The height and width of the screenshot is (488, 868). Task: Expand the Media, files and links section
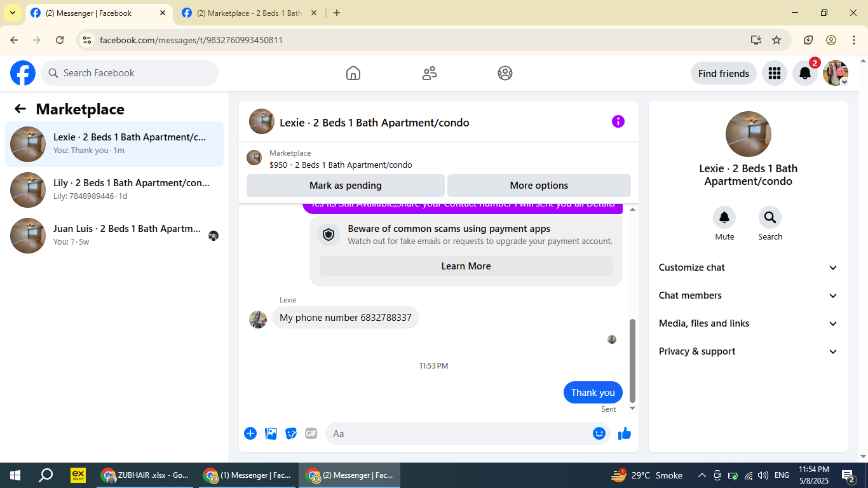click(749, 323)
